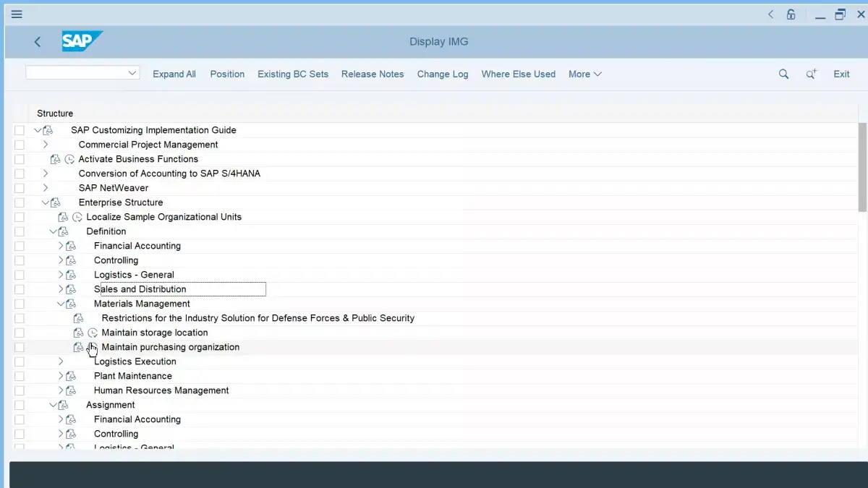Click Expand All in the toolbar
868x488 pixels.
[174, 74]
